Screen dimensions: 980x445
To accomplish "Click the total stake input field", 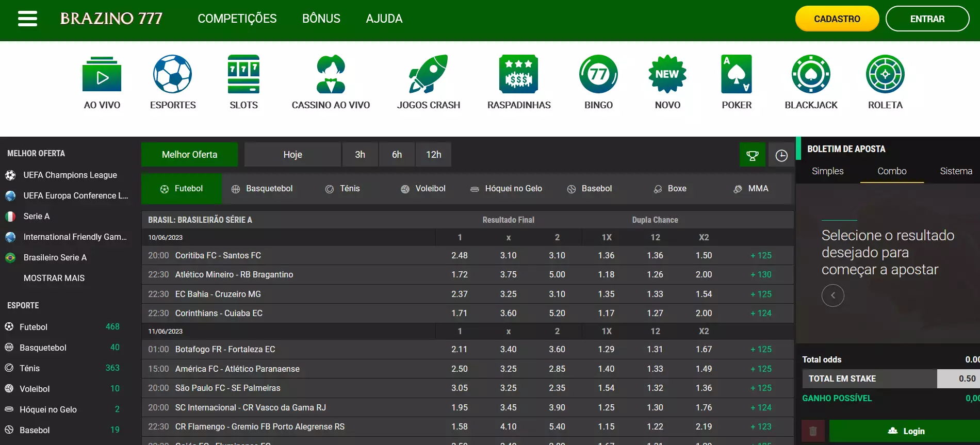I will click(958, 378).
